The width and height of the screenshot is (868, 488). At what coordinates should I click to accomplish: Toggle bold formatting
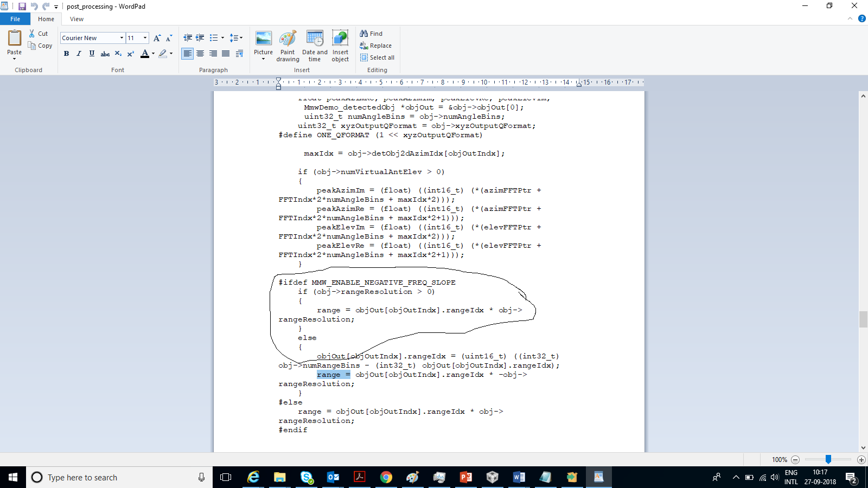coord(66,54)
